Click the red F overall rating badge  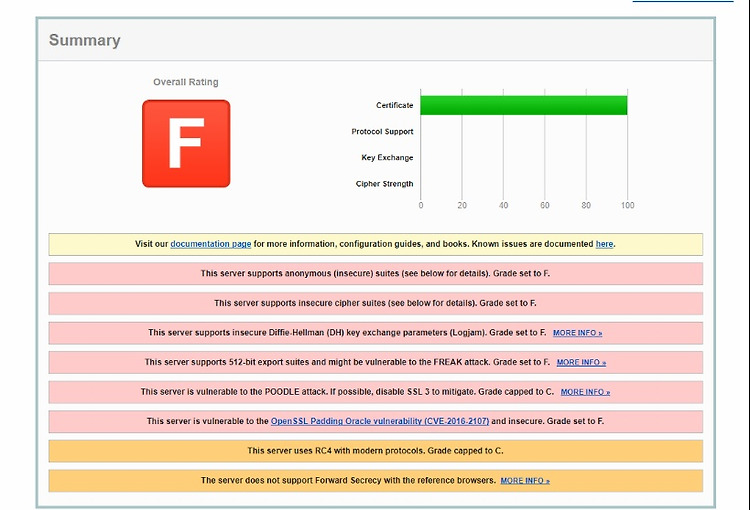(186, 144)
